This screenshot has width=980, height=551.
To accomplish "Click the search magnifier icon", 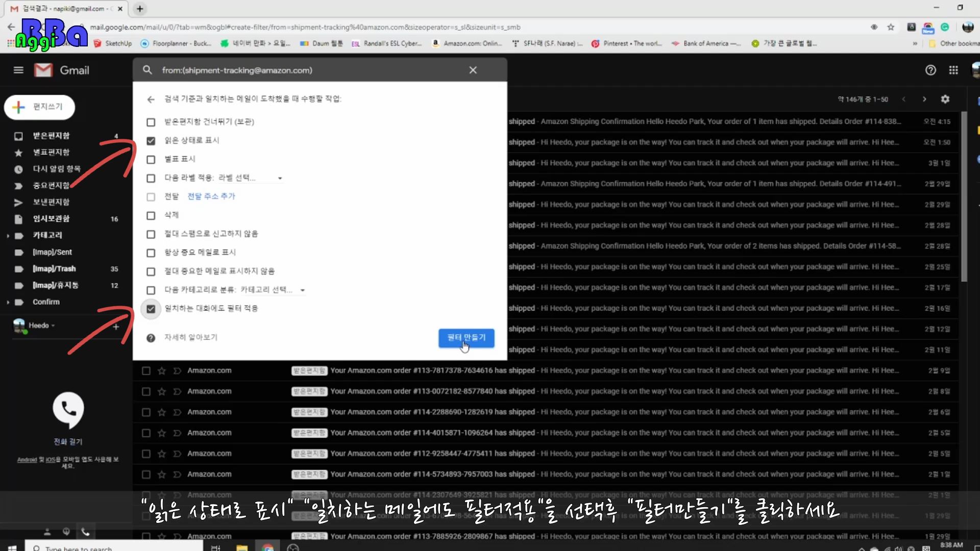I will (148, 70).
